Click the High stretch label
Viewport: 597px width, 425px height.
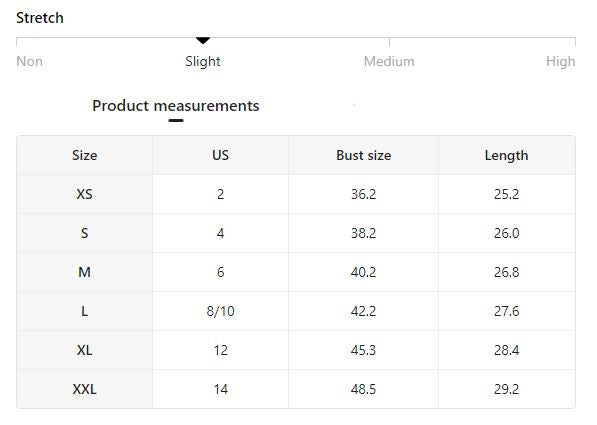pyautogui.click(x=560, y=61)
